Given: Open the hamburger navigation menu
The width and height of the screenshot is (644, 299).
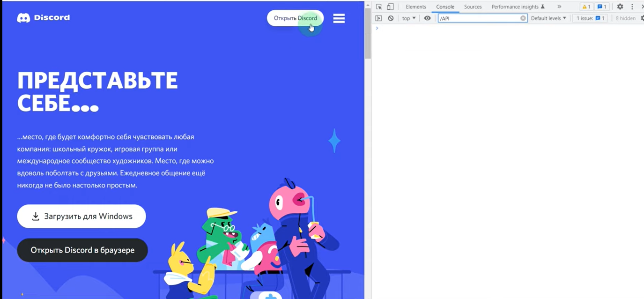Looking at the screenshot, I should (x=339, y=18).
